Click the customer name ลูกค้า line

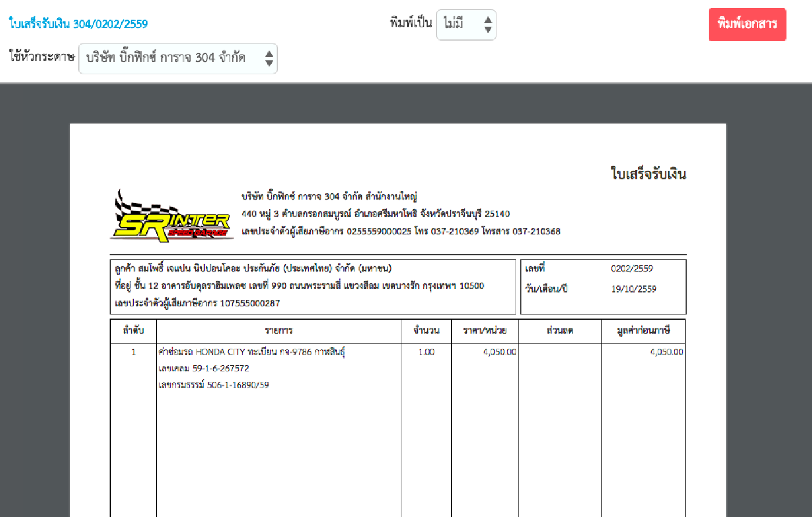click(253, 268)
